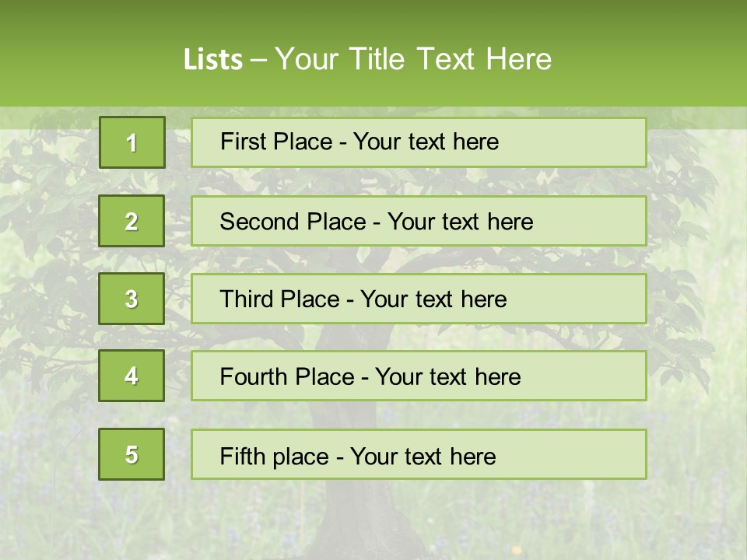
Task: Click 'Your Title Text Here' in the title
Action: (412, 59)
